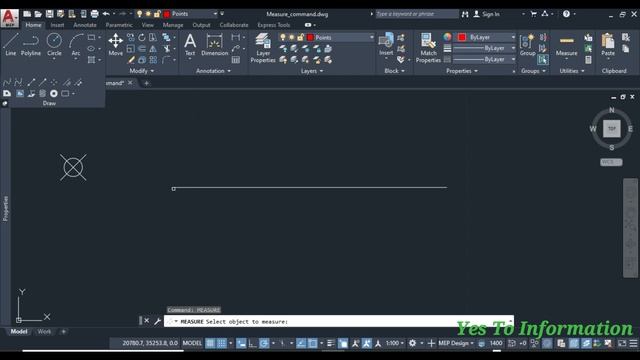
Task: Click the WCS label under ViewCube
Action: pos(611,162)
